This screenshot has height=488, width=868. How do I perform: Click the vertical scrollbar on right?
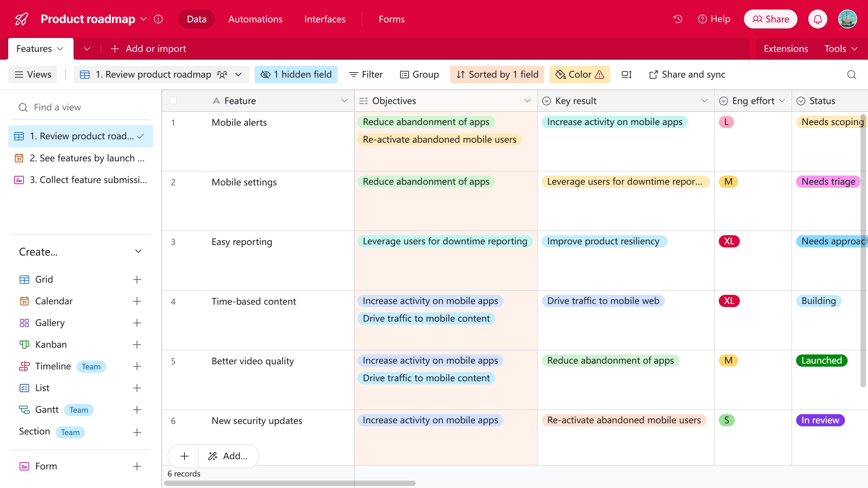863,251
